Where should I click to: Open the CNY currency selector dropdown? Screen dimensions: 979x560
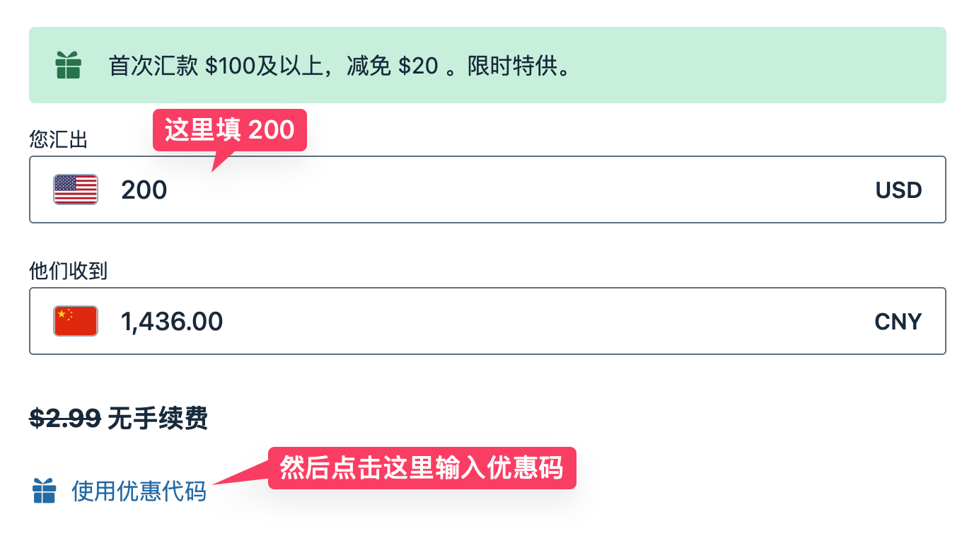897,321
